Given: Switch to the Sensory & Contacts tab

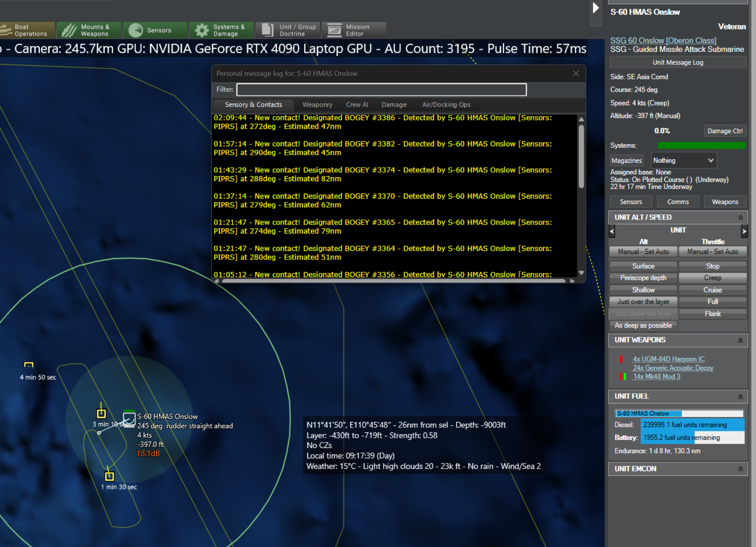Looking at the screenshot, I should point(253,105).
